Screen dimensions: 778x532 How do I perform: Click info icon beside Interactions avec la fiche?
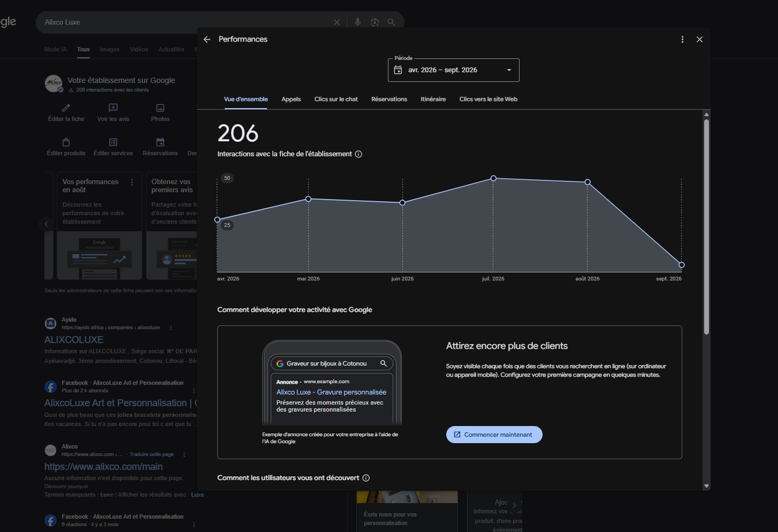(359, 154)
